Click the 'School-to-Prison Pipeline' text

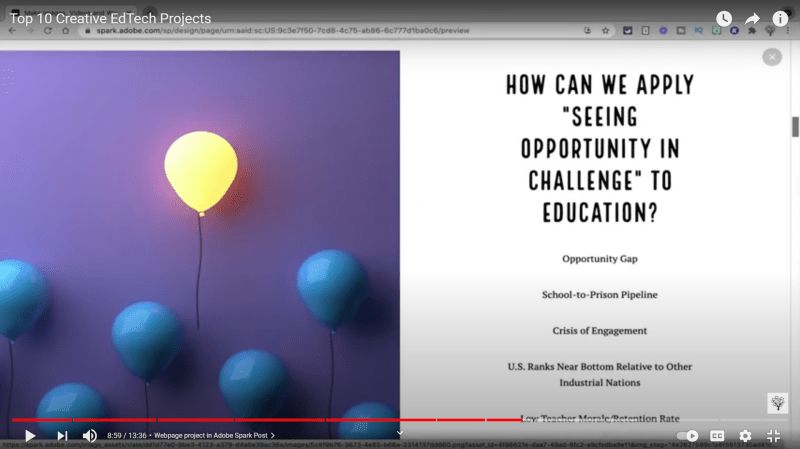(x=599, y=295)
